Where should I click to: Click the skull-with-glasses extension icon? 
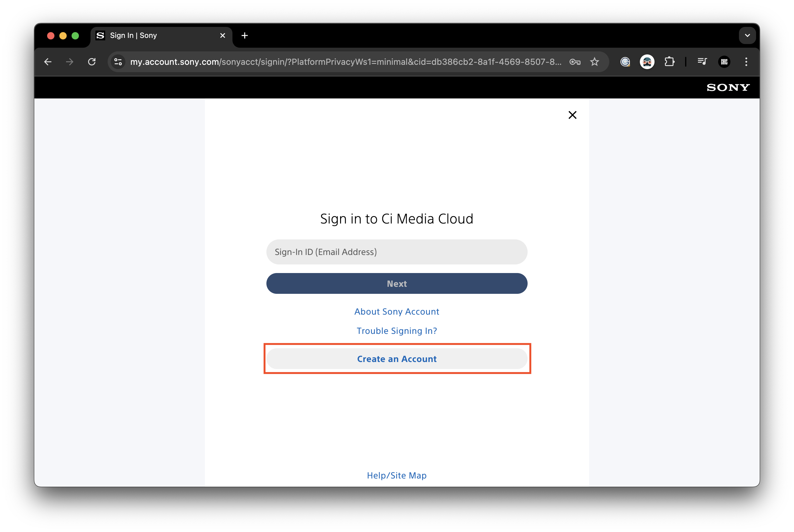647,62
